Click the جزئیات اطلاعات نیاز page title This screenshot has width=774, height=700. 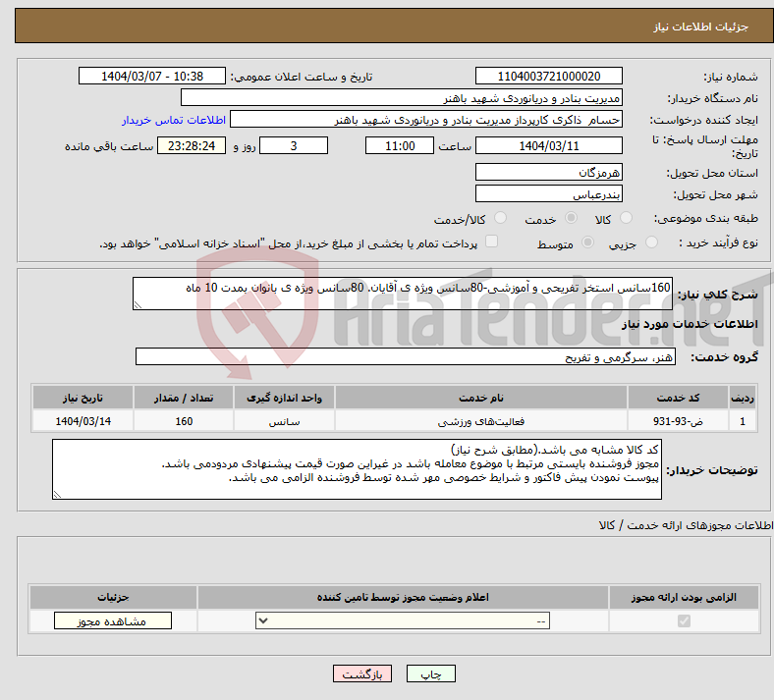[701, 27]
